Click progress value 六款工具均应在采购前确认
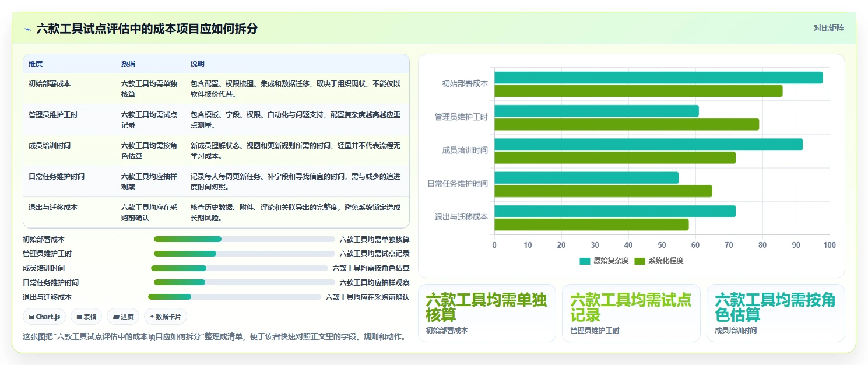Viewport: 868px width, 365px height. coord(368,297)
